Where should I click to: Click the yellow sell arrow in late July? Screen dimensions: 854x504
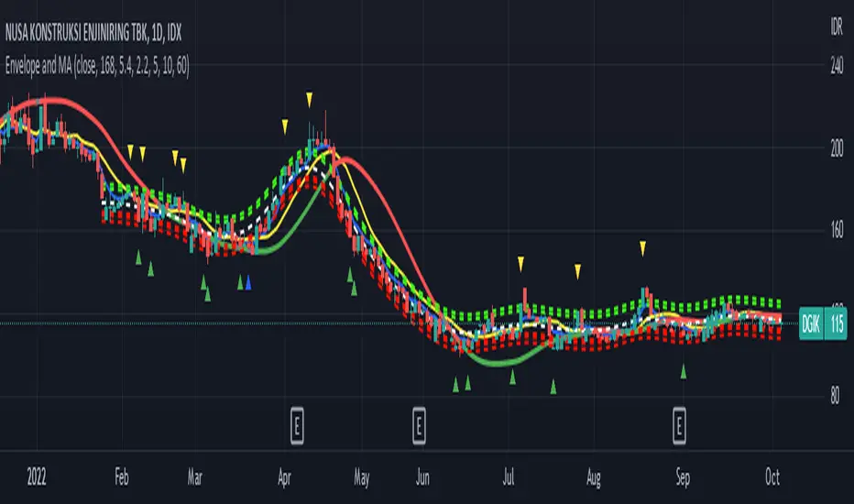(578, 271)
